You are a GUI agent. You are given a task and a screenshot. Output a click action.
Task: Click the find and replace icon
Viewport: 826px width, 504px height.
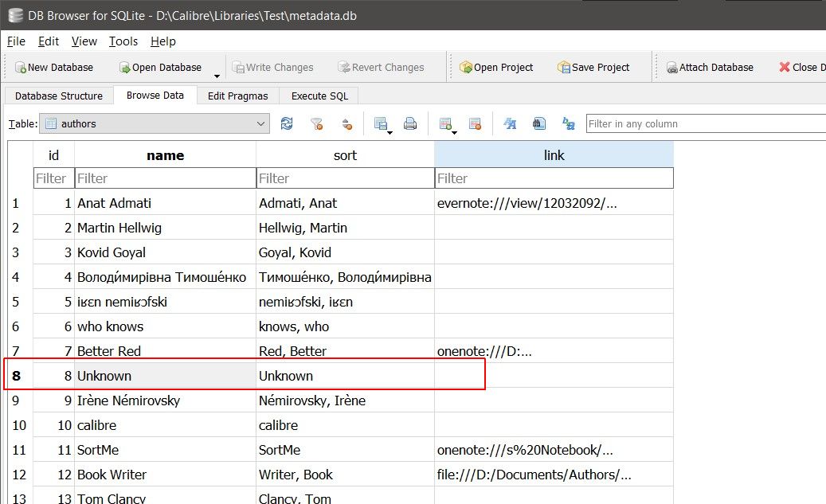569,123
